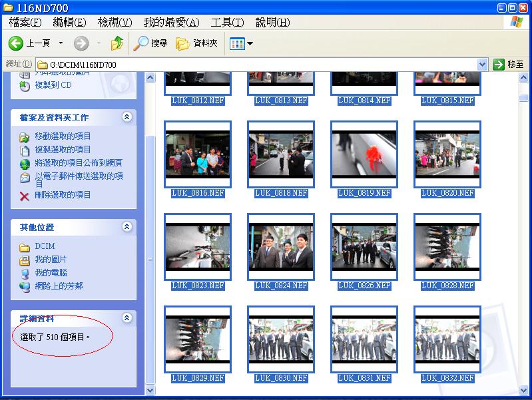Open the Search (搜尋) magnifier
532x400 pixels.
pyautogui.click(x=140, y=43)
